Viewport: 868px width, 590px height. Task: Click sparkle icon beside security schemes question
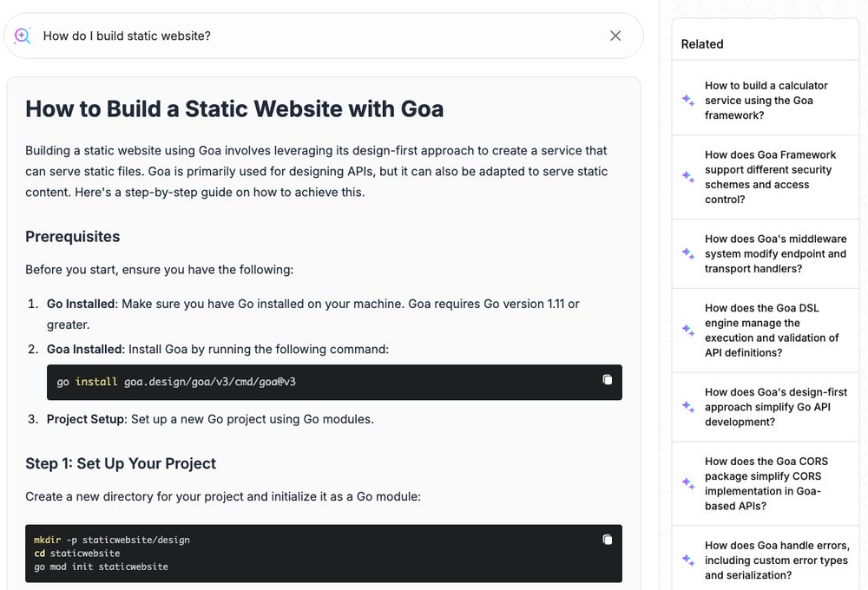[x=688, y=177]
